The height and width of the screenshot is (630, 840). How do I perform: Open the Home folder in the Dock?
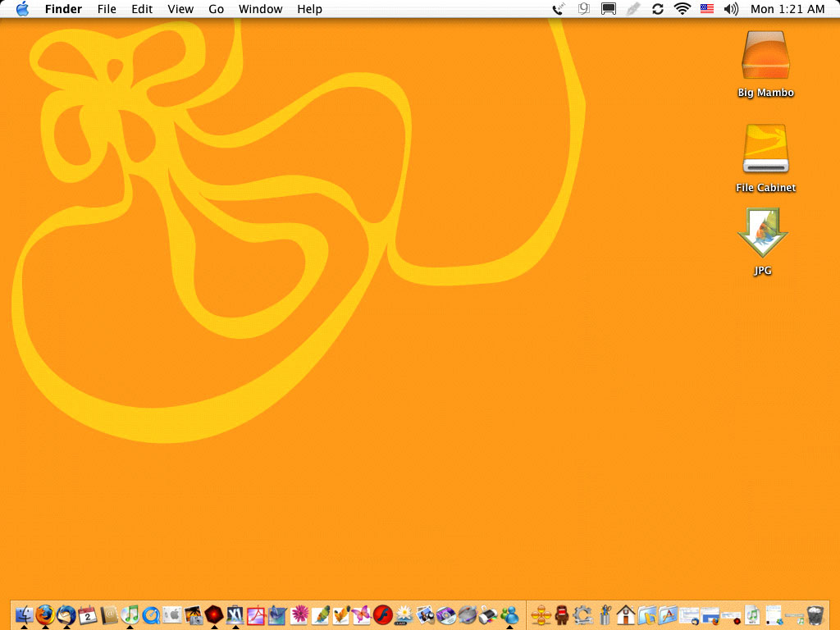tap(626, 615)
